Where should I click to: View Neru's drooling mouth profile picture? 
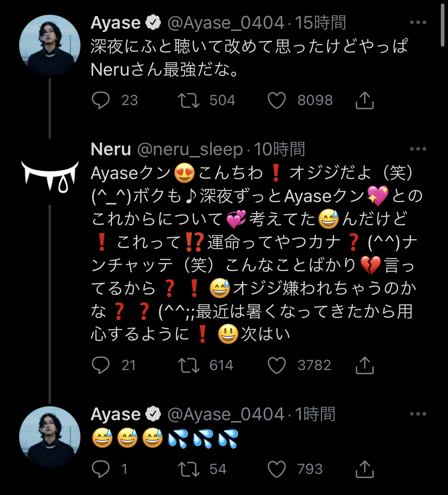[x=50, y=175]
